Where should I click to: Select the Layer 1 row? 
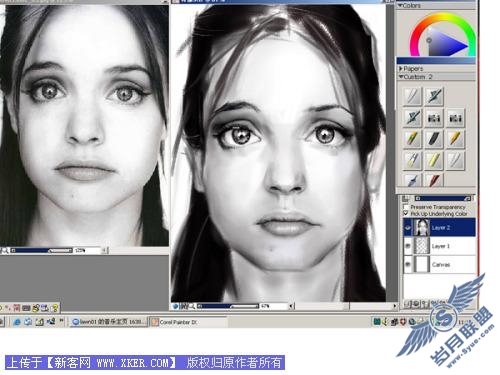[x=439, y=246]
